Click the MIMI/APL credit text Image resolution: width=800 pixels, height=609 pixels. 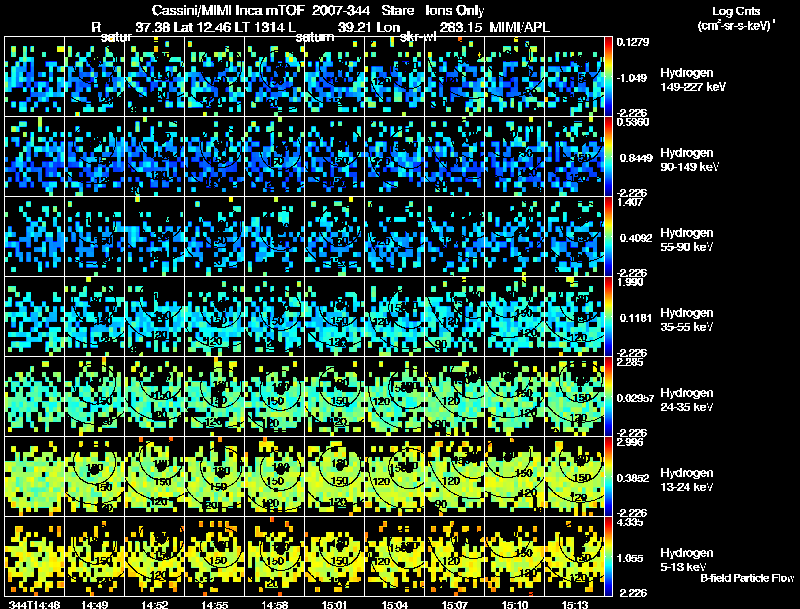[x=519, y=28]
